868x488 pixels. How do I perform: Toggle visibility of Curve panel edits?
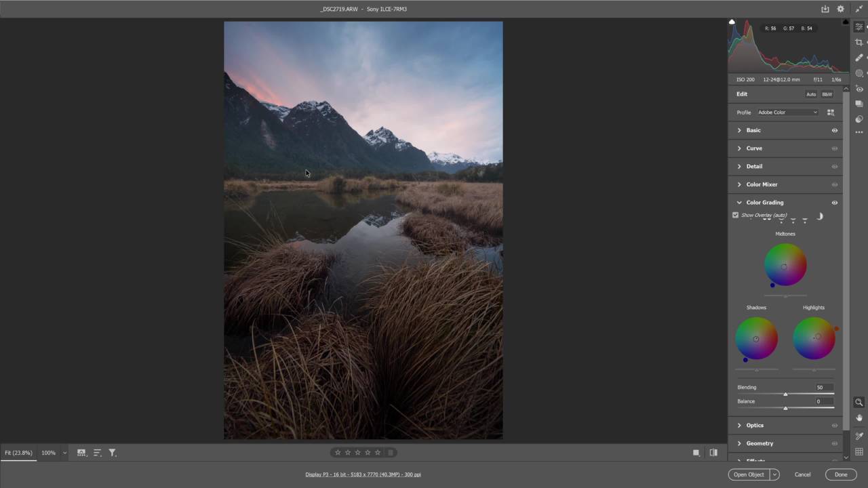pyautogui.click(x=835, y=148)
